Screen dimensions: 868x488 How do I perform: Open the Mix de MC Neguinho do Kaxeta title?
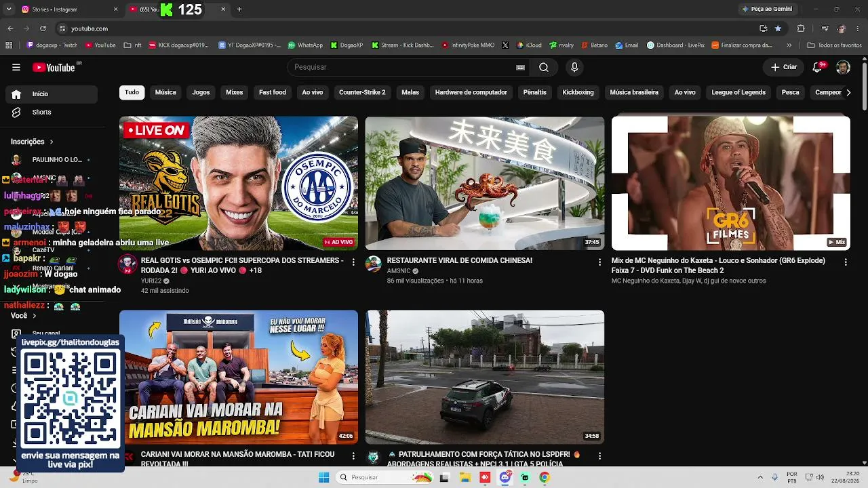(718, 265)
